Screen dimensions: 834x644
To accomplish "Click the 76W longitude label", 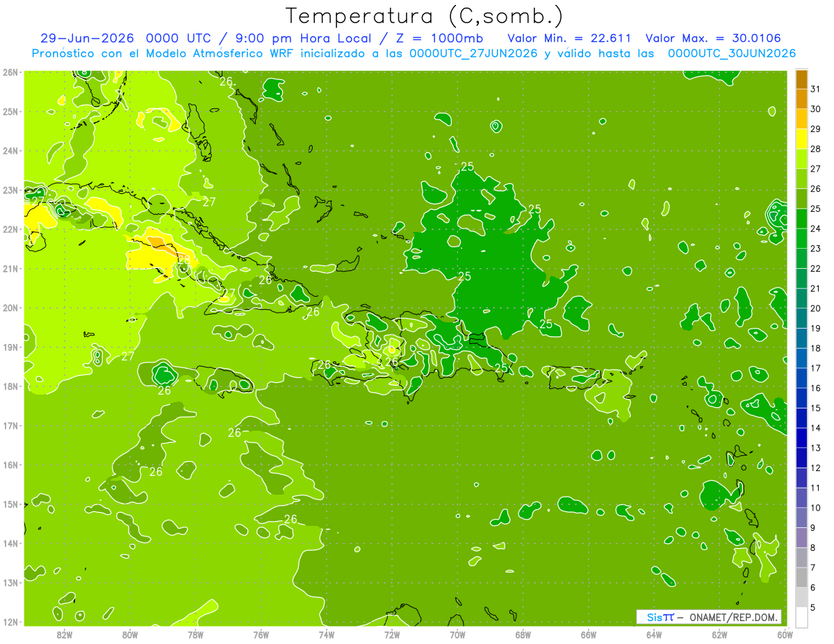I will [261, 634].
